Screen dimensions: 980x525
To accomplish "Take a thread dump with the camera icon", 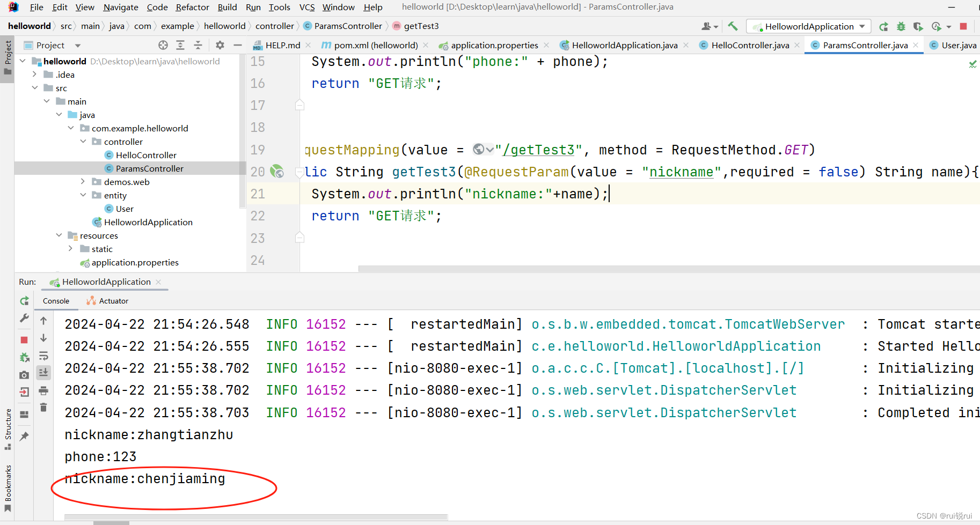I will (x=24, y=375).
